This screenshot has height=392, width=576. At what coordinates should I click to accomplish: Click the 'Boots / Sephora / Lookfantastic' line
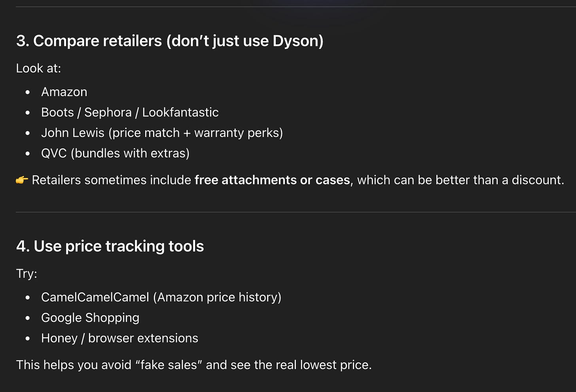[x=130, y=112]
